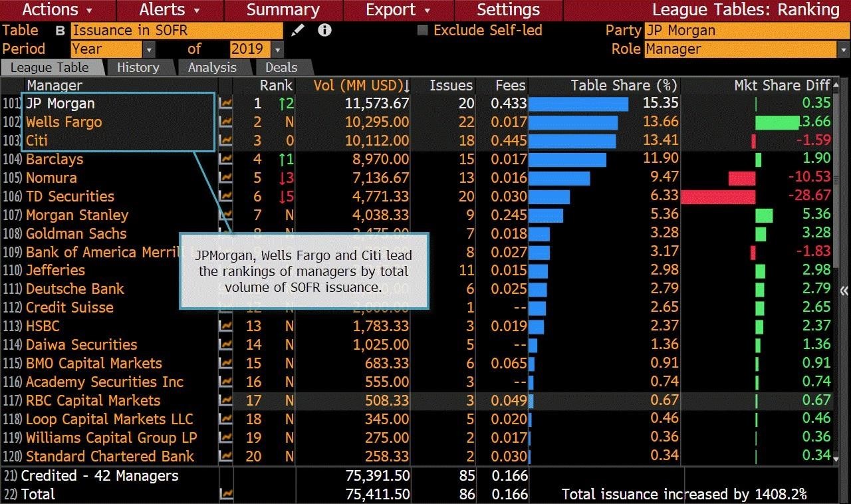Open the Period dropdown showing Year
The height and width of the screenshot is (504, 851).
point(149,49)
